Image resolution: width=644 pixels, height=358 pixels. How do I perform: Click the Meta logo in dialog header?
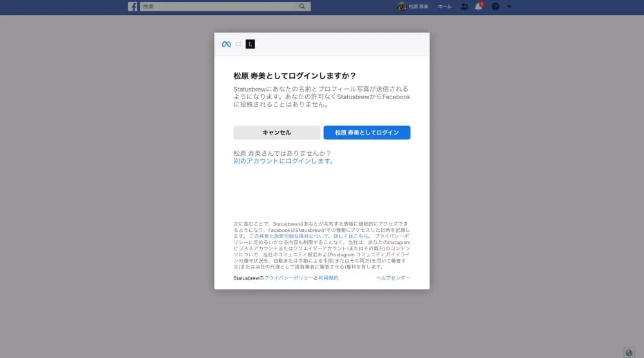[226, 44]
